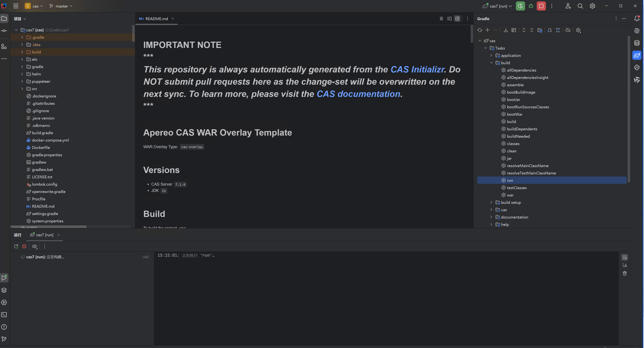
Task: Toggle Gradle offline mode icon
Action: (x=568, y=30)
